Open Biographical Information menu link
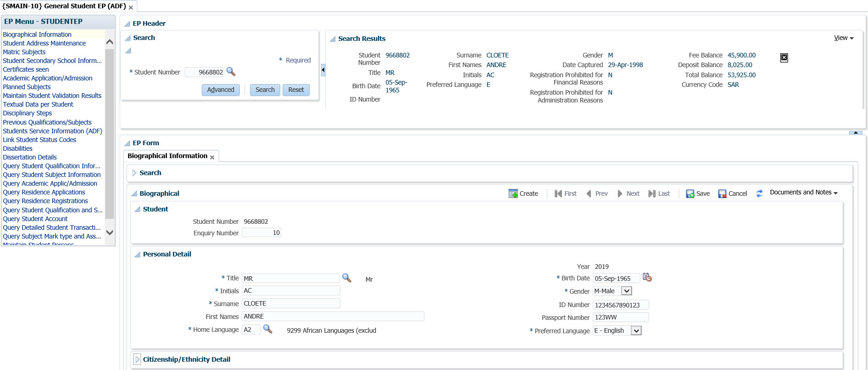The width and height of the screenshot is (868, 370). (37, 34)
